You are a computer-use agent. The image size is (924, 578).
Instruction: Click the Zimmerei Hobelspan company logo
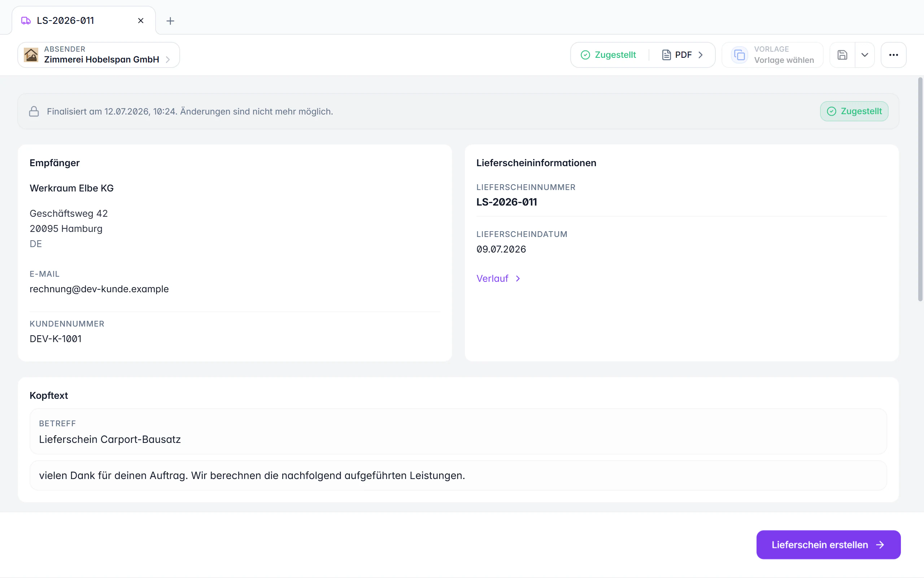[31, 55]
